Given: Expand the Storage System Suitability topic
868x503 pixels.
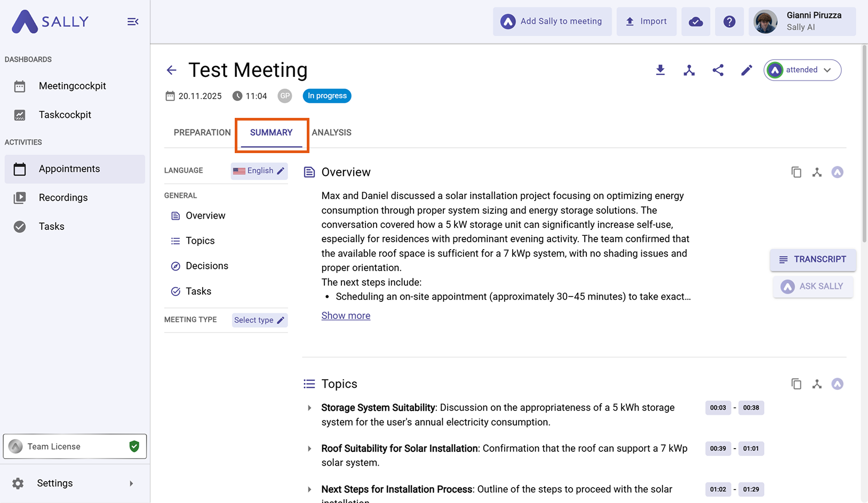Looking at the screenshot, I should (309, 408).
